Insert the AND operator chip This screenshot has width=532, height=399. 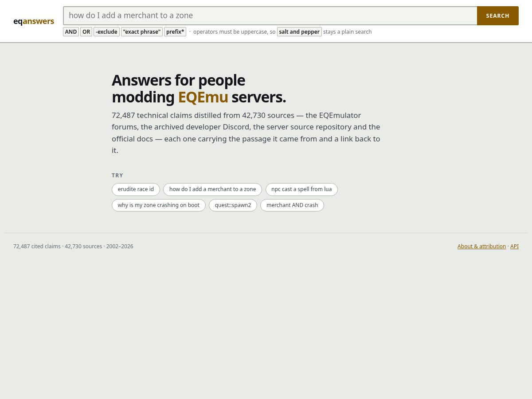71,32
